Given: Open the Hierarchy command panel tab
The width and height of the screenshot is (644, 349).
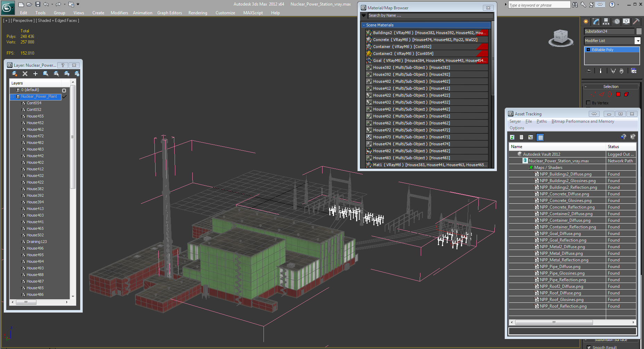Looking at the screenshot, I should tap(606, 22).
